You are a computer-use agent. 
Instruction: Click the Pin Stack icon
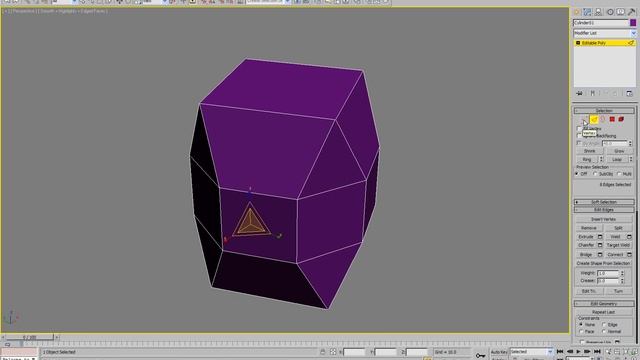coord(579,93)
